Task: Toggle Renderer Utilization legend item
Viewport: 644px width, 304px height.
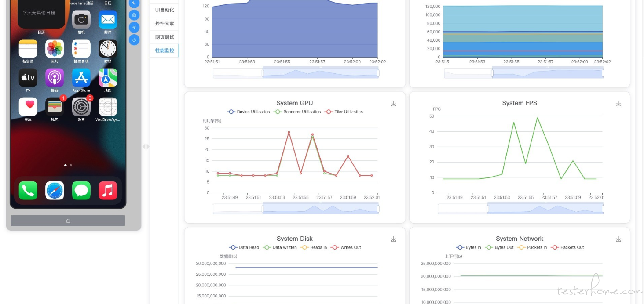Action: (x=297, y=112)
